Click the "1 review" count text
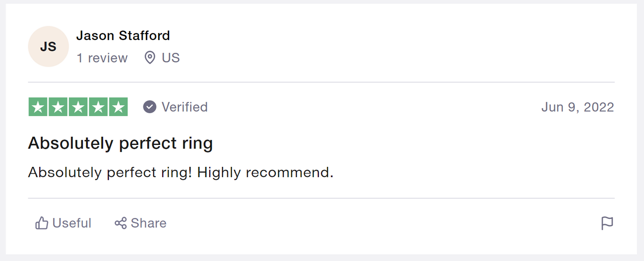The width and height of the screenshot is (644, 261). coord(102,58)
